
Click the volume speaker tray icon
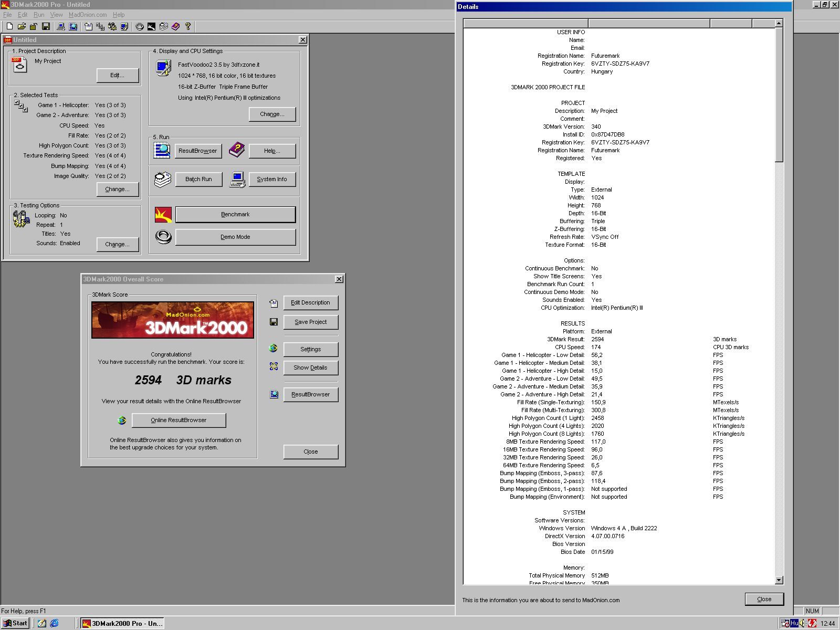coord(803,623)
